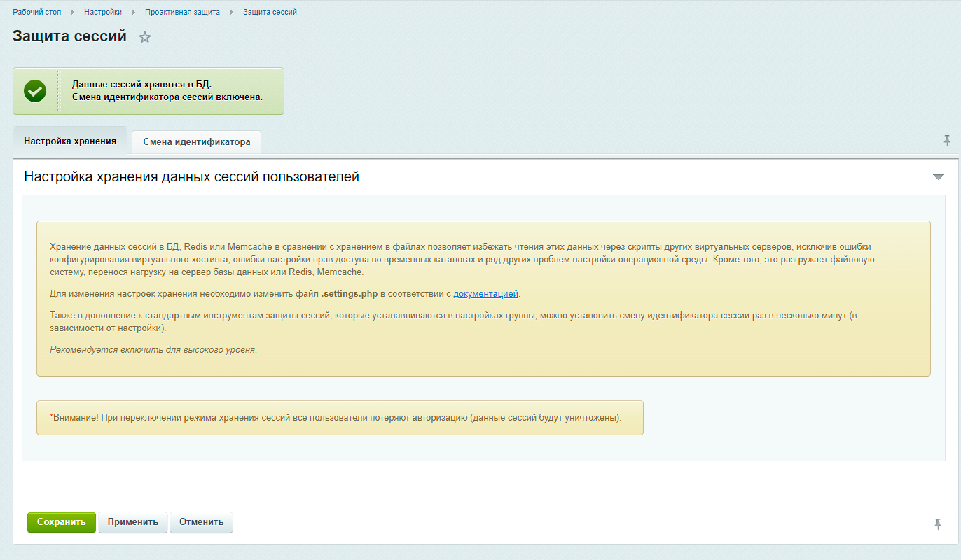Open the документацией link
The height and width of the screenshot is (560, 961).
point(485,294)
